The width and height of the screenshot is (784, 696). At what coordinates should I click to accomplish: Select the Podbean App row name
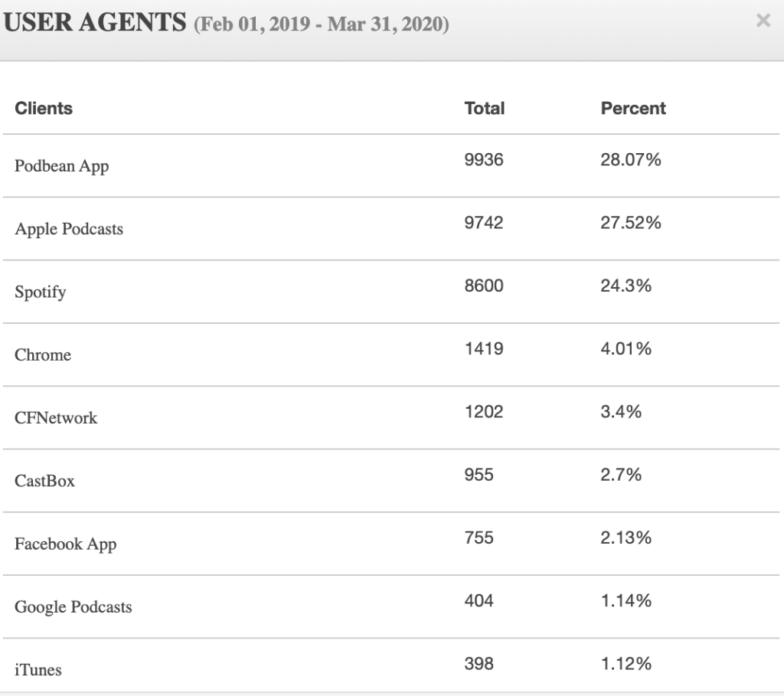click(x=61, y=166)
